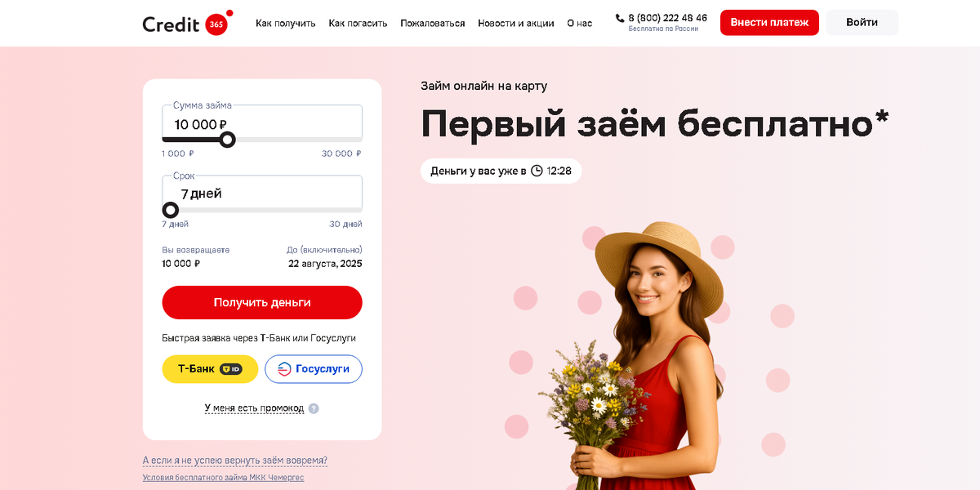The width and height of the screenshot is (980, 490).
Task: Open Новости и акции section
Action: pyautogui.click(x=516, y=23)
